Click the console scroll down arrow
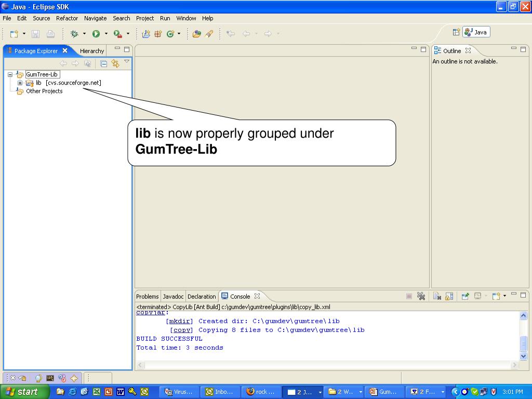532x399 pixels. [523, 356]
